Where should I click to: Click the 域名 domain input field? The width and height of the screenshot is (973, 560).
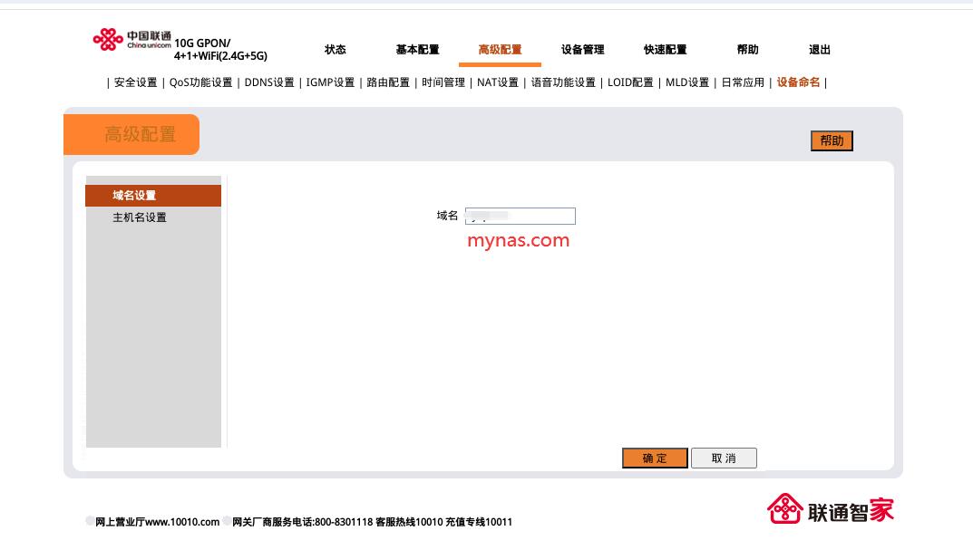[520, 216]
